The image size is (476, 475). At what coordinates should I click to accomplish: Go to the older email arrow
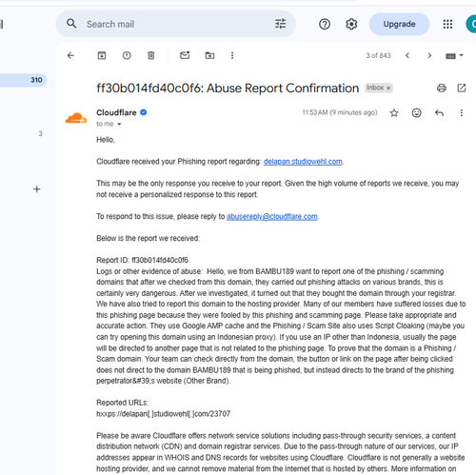[429, 55]
